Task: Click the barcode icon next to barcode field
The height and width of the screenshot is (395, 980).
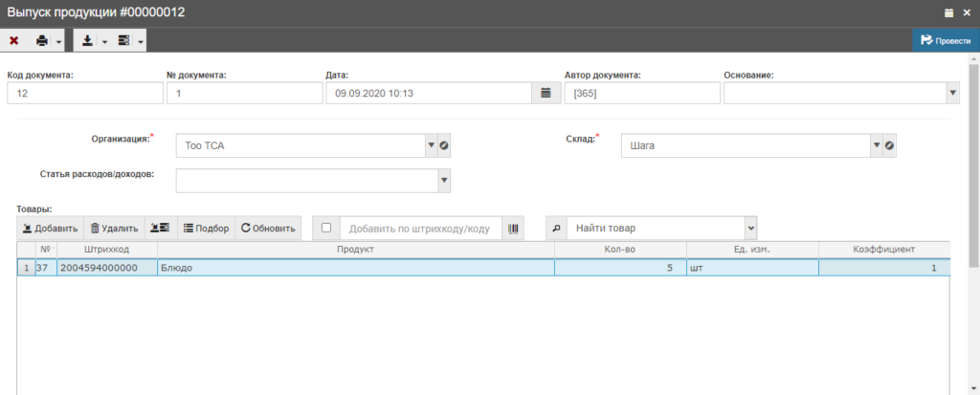Action: (x=514, y=229)
